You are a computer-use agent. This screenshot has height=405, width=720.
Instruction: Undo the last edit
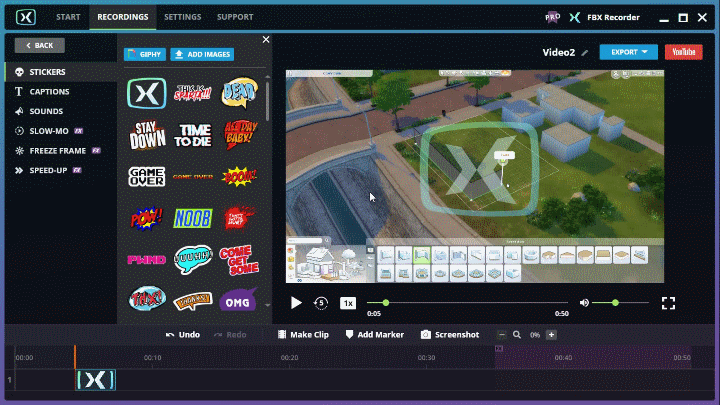(x=183, y=335)
